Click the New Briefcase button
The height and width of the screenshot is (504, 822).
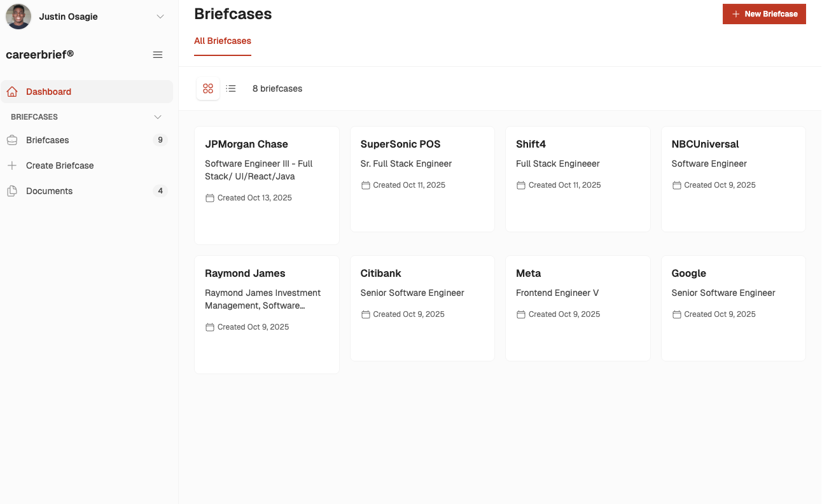click(x=764, y=14)
